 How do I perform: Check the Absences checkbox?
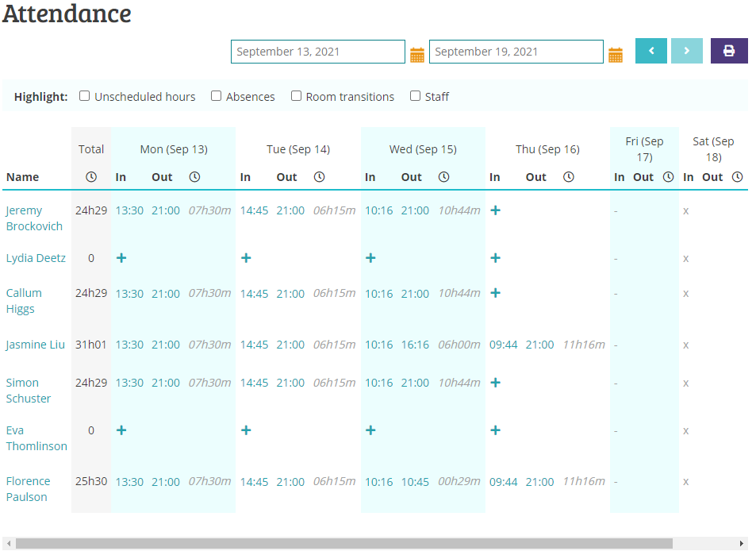click(216, 95)
